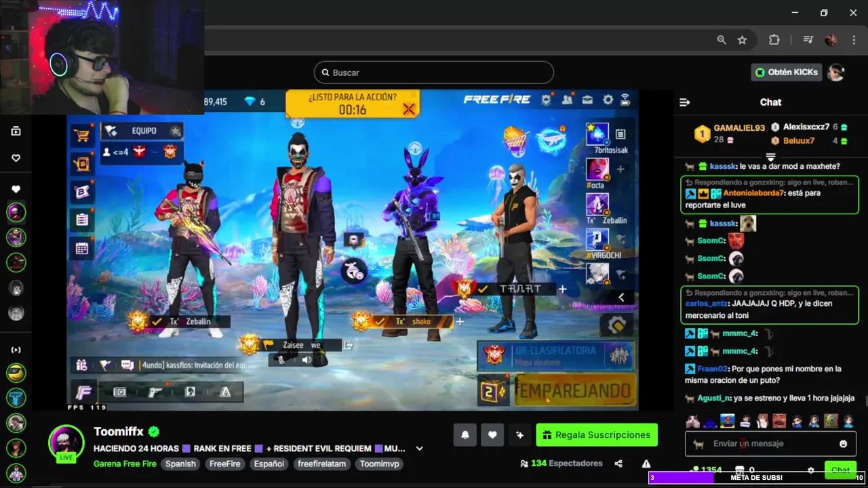Expand leaderboard arrow below gifters
The height and width of the screenshot is (488, 868).
click(770, 157)
